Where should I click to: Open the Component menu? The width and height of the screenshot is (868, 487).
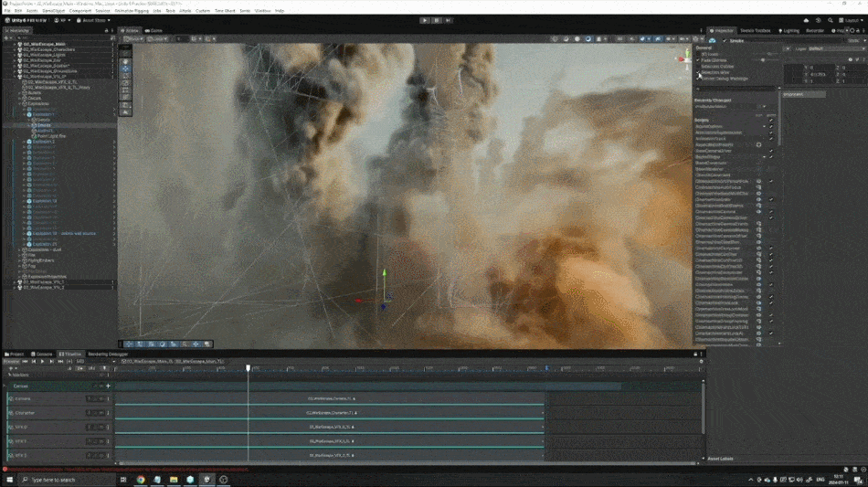pyautogui.click(x=80, y=11)
